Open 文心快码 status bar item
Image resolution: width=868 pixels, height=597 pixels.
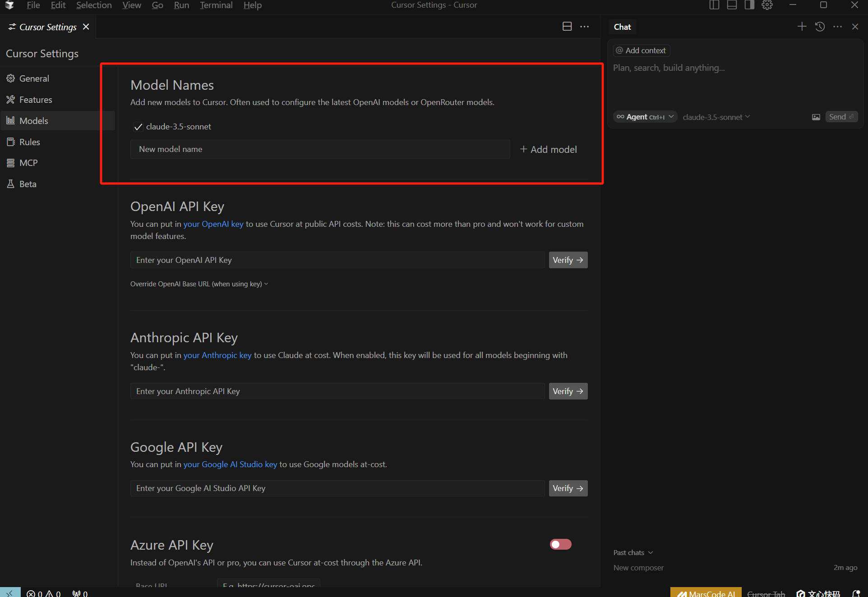(818, 593)
